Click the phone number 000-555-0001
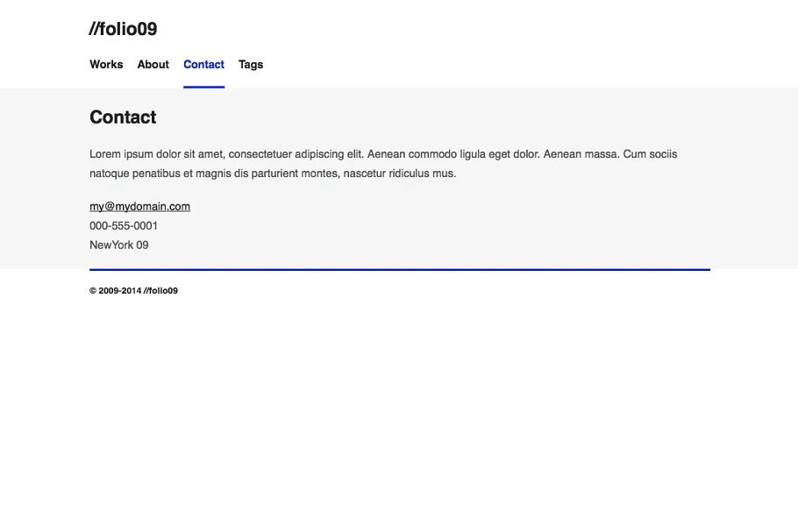The width and height of the screenshot is (798, 532). coord(124,226)
